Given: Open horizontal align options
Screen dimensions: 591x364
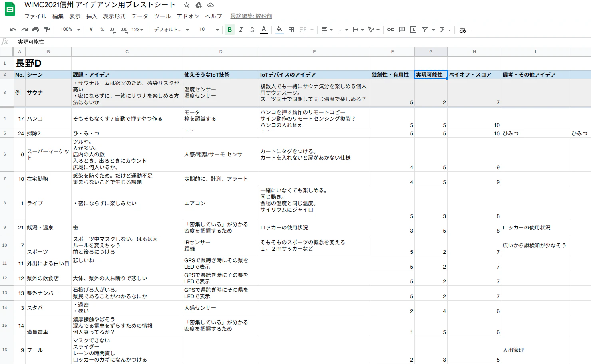Looking at the screenshot, I should pos(327,30).
